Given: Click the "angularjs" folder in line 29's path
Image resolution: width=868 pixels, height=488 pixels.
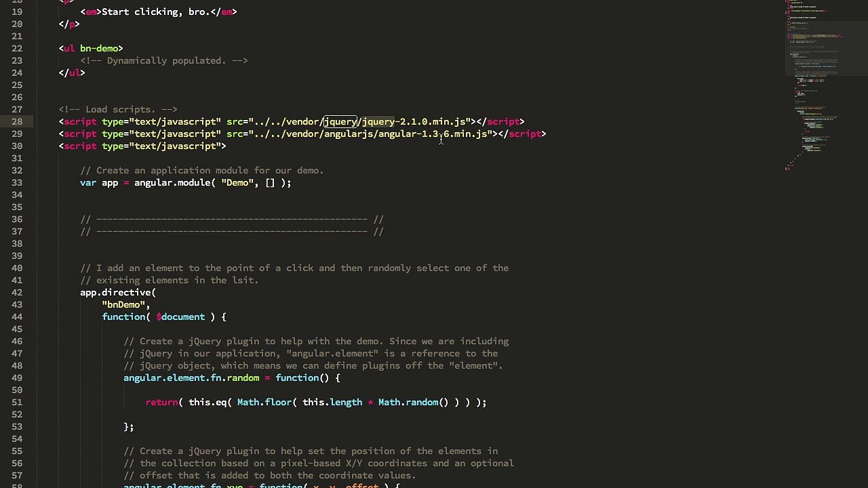Looking at the screenshot, I should pyautogui.click(x=349, y=134).
